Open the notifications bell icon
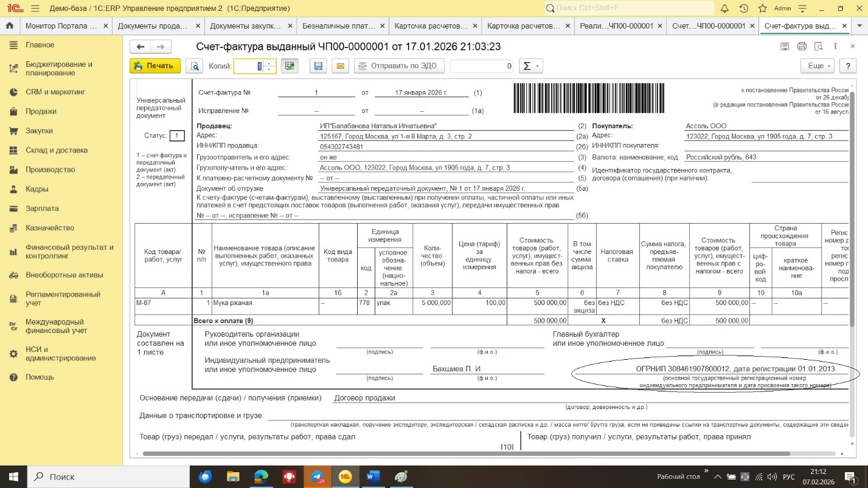The height and width of the screenshot is (488, 868). point(724,9)
